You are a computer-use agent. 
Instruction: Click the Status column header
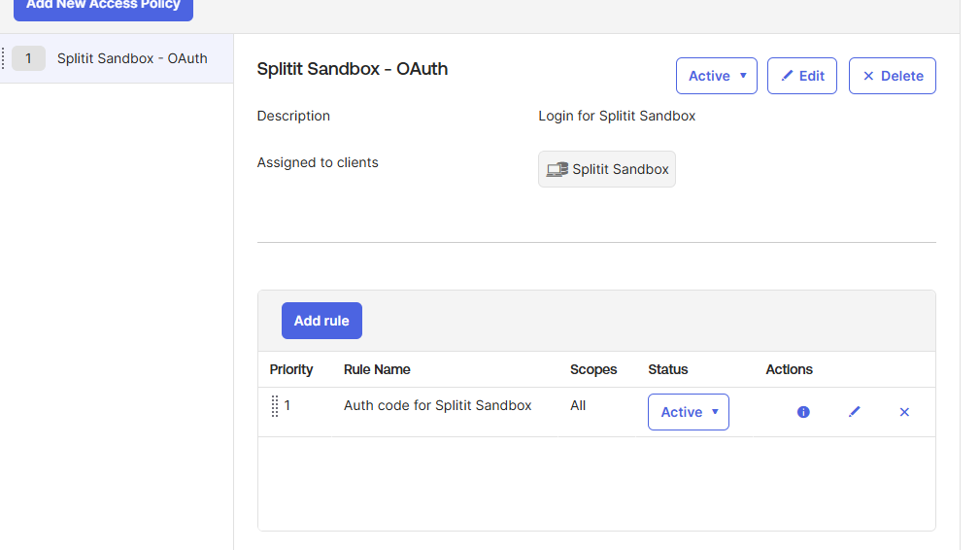[667, 369]
